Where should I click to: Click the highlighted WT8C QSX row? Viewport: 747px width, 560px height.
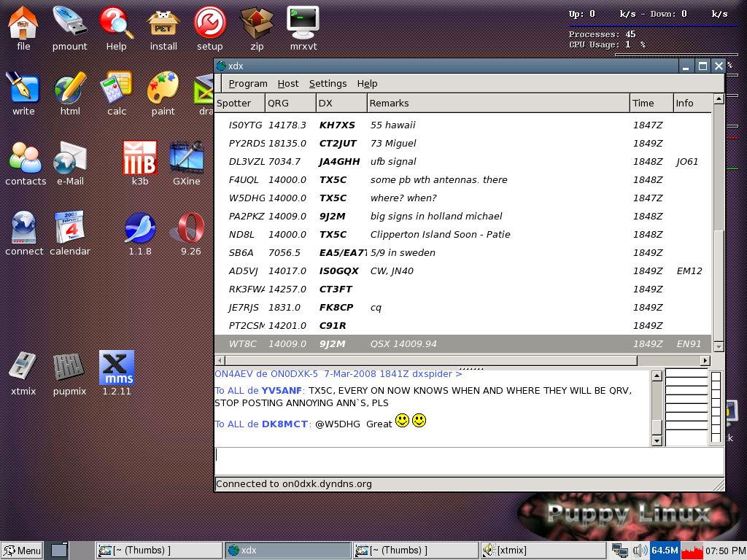point(463,344)
